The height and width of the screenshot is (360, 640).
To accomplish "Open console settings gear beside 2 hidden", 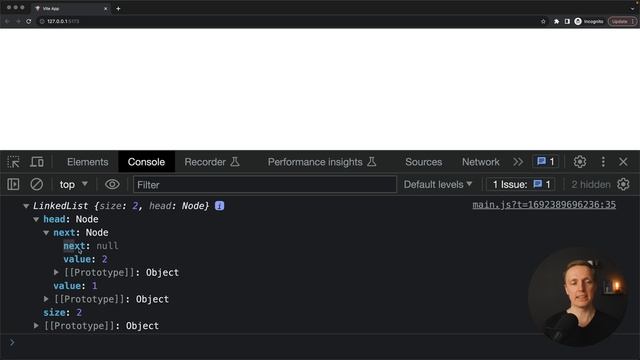I will point(623,184).
